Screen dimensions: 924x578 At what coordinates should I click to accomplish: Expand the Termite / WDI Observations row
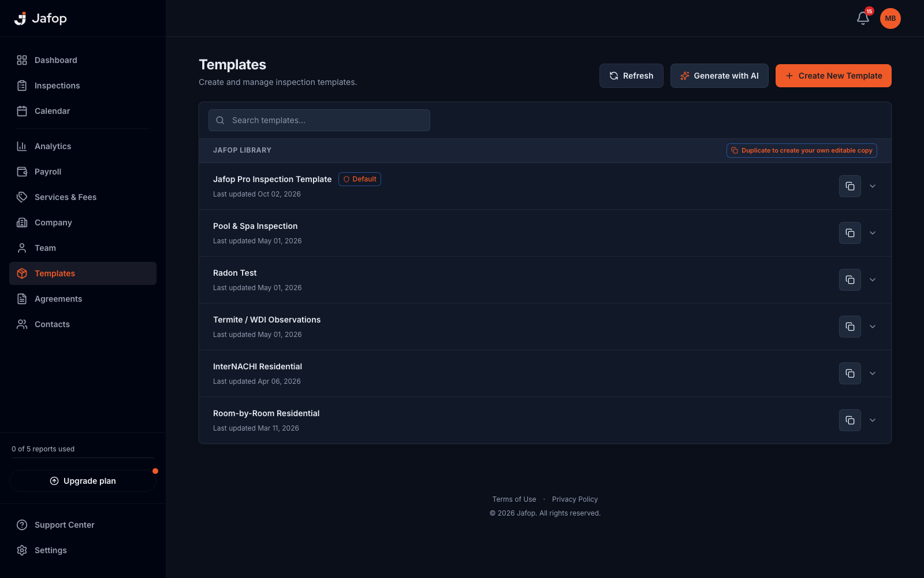[873, 327]
